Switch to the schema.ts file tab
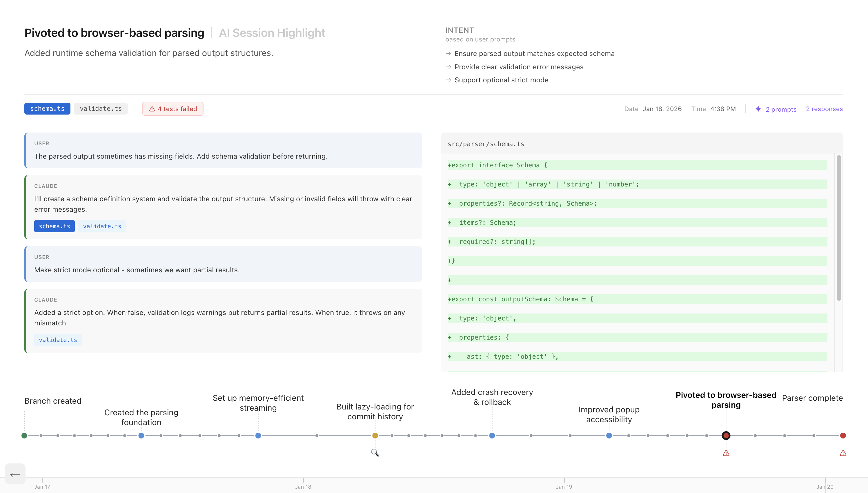 (47, 109)
